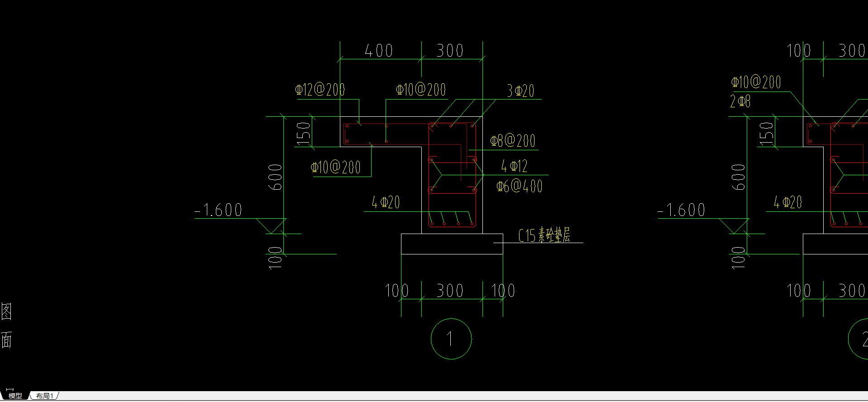Select the 600 vertical dimension in section 2
Image resolution: width=868 pixels, height=402 pixels.
pos(738,177)
